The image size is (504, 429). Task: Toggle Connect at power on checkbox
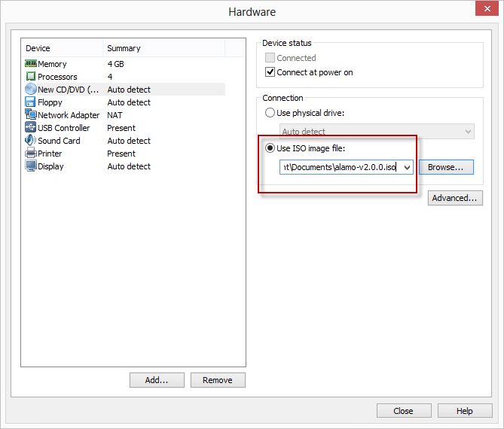[271, 72]
